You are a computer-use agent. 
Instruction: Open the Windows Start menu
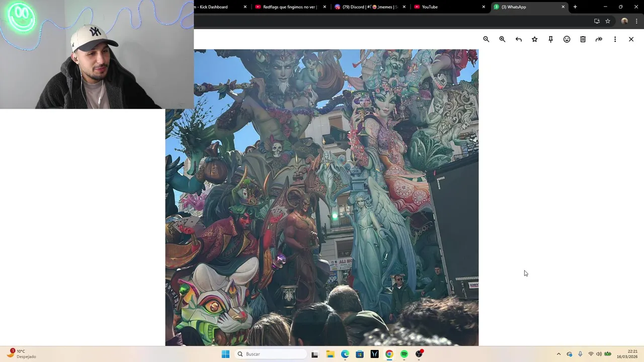[225, 354]
